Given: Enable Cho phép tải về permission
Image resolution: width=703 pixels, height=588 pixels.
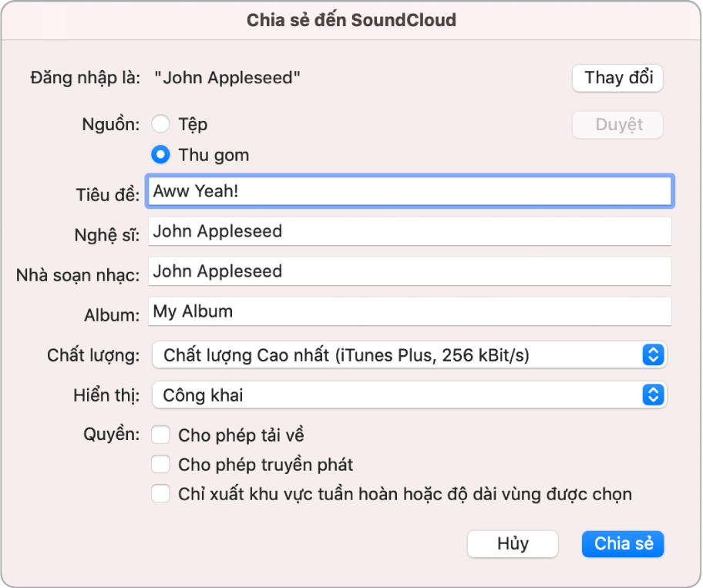Looking at the screenshot, I should (160, 435).
